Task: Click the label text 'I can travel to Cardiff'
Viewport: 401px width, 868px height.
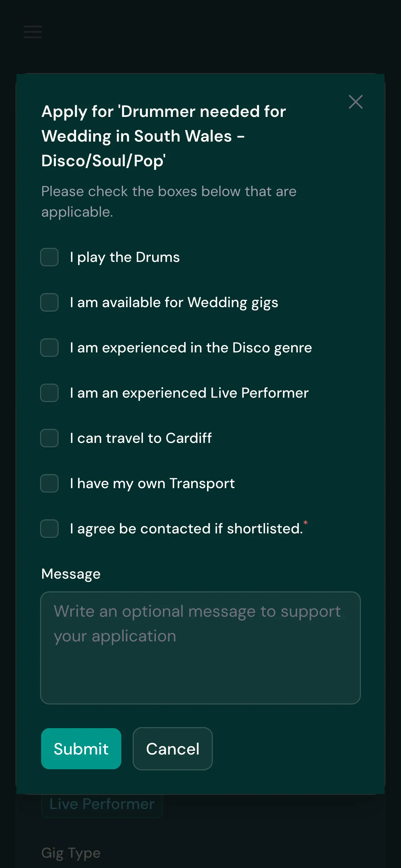Action: (x=141, y=438)
